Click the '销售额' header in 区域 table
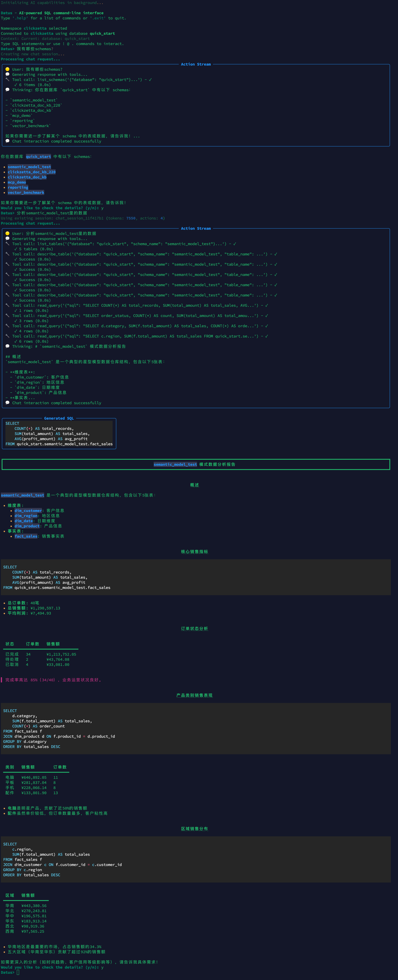398x980 pixels. 28,895
